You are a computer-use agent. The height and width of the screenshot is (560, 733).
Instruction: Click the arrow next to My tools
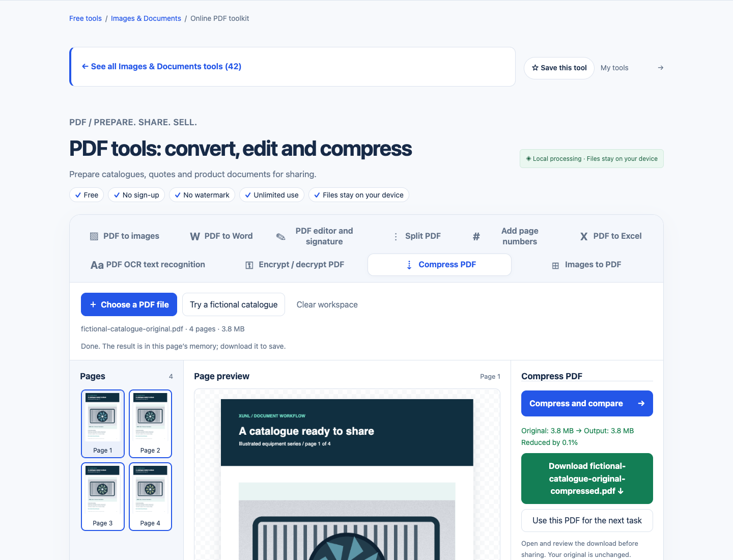point(660,68)
